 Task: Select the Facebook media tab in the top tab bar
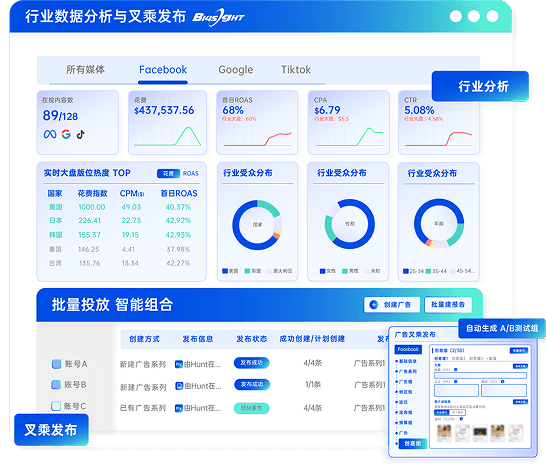163,70
